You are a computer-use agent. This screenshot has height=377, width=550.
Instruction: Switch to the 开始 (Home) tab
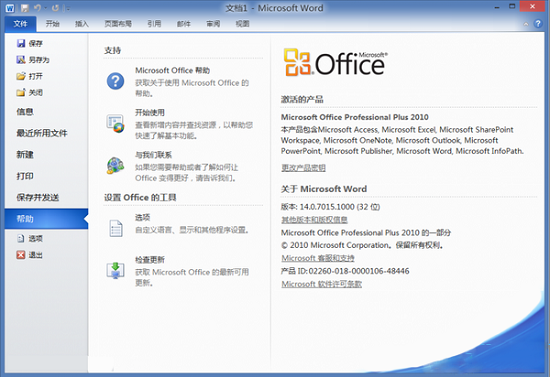coord(53,23)
